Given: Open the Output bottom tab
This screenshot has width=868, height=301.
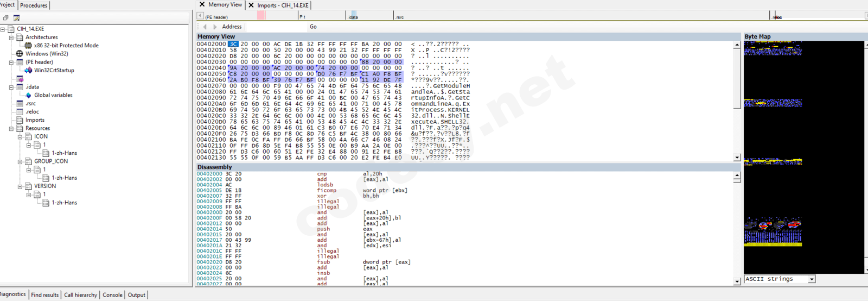Looking at the screenshot, I should coord(137,294).
